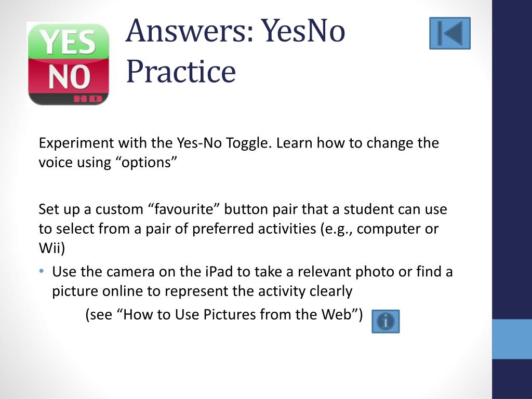
Task: Click the 'Experiment with the Yes-No Toggle' sentence
Action: click(x=155, y=143)
